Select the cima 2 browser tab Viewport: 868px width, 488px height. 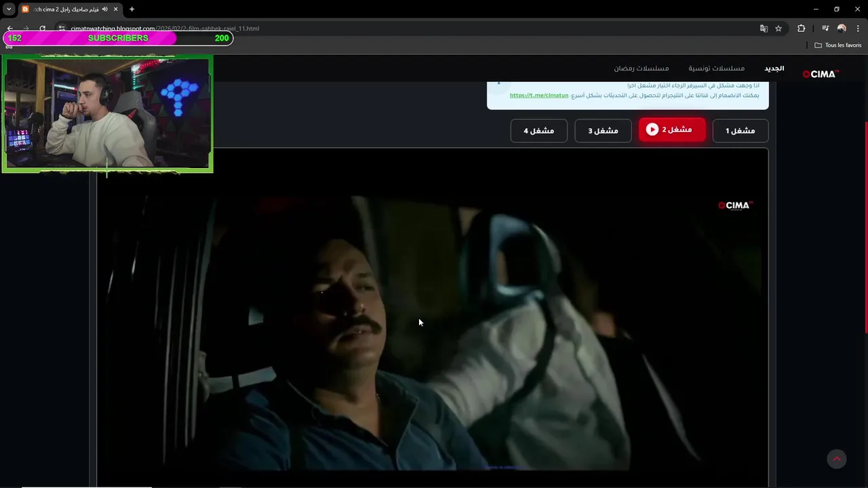(70, 9)
